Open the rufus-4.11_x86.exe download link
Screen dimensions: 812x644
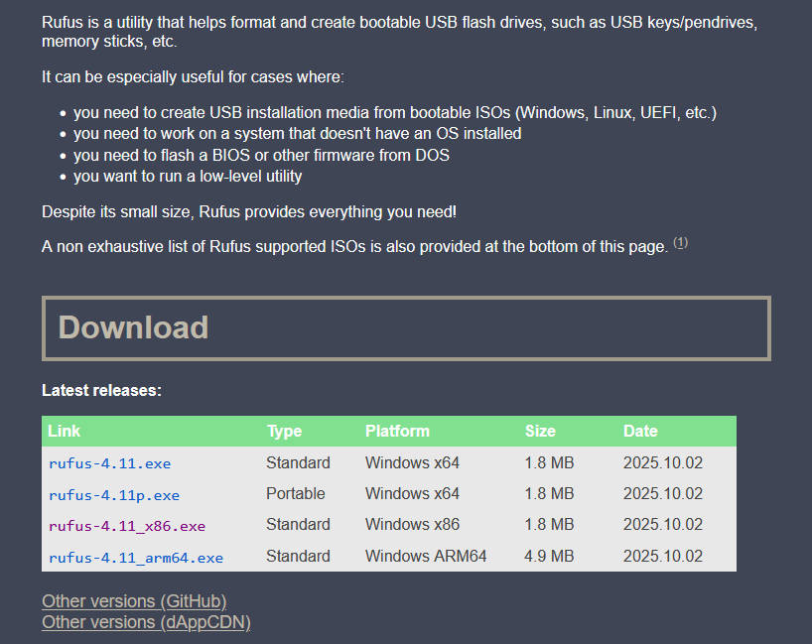coord(126,526)
